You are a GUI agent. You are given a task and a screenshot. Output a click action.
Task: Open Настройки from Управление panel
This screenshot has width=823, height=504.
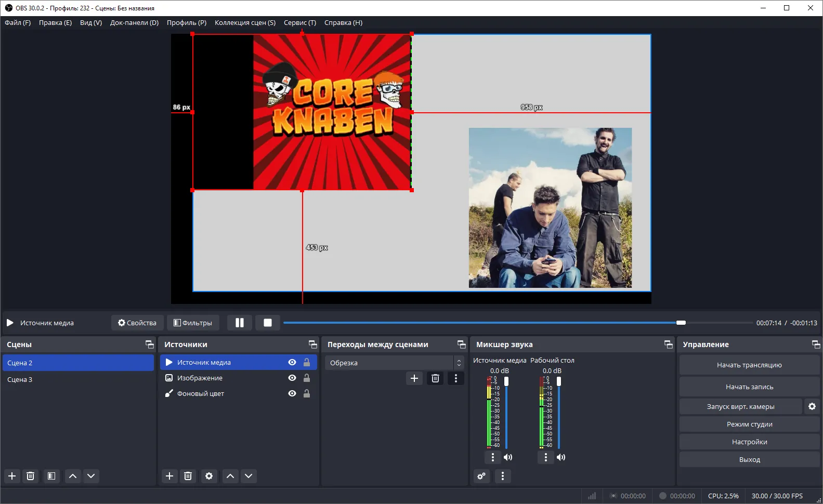749,442
